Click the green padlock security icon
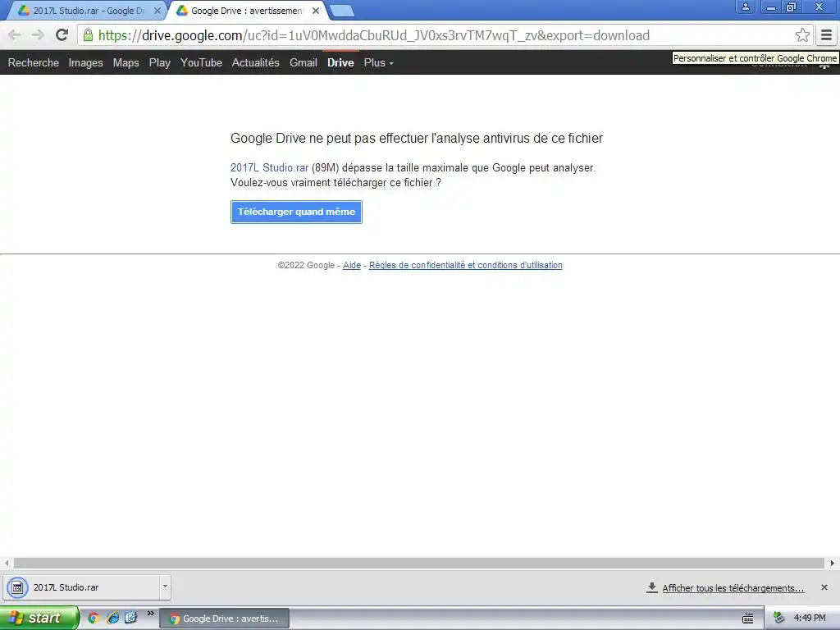This screenshot has width=840, height=630. pos(89,35)
